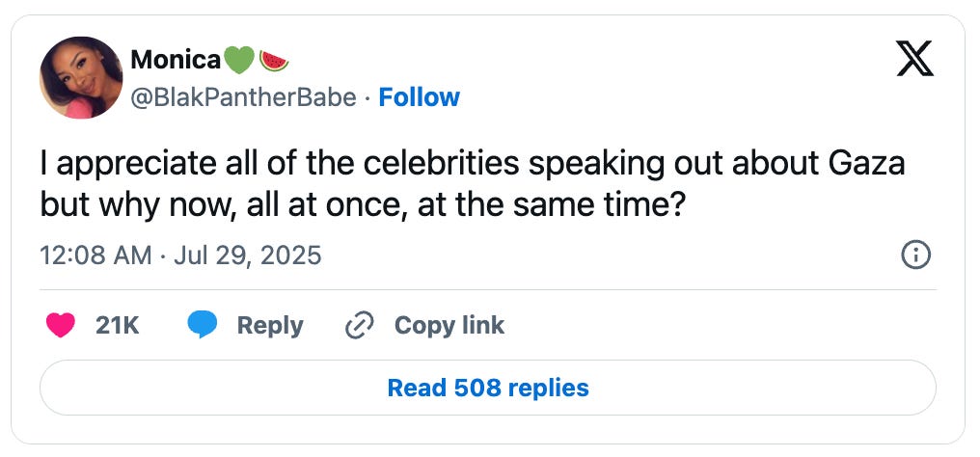Screen dimensions: 980x457
Task: Open the @BlakPantherBabe handle link
Action: [243, 97]
